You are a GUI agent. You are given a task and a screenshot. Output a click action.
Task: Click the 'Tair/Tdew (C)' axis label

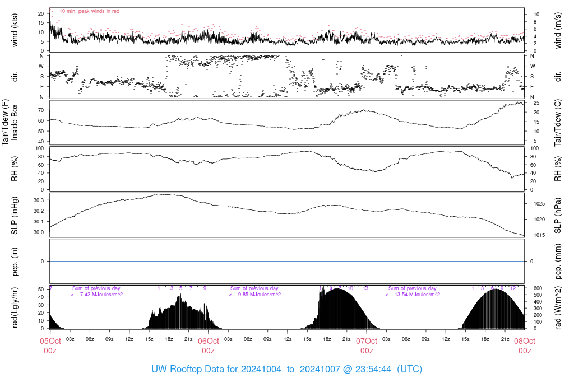tap(558, 123)
